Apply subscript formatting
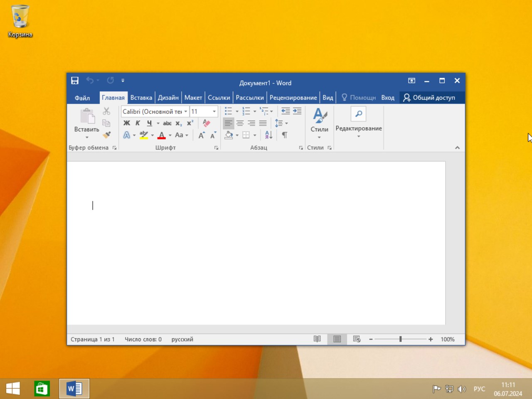The width and height of the screenshot is (532, 399). click(x=178, y=123)
